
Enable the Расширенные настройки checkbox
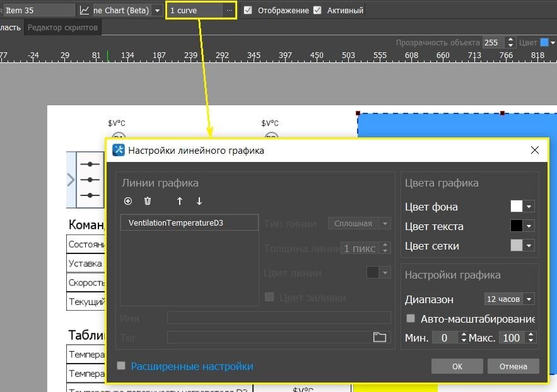click(x=122, y=366)
